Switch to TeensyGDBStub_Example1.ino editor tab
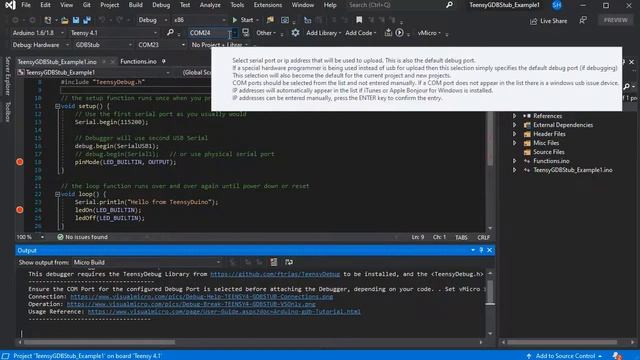Screen dimensions: 640x360 click(57, 62)
